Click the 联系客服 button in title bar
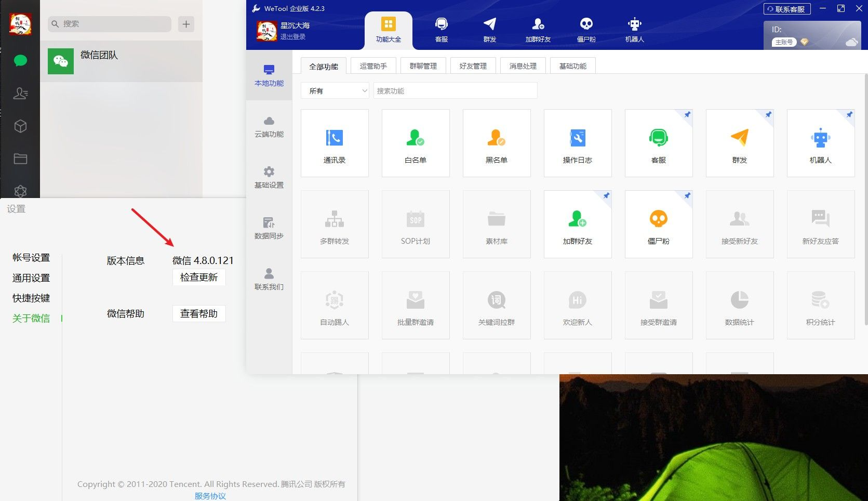Screen dimensions: 868x501 pos(787,9)
